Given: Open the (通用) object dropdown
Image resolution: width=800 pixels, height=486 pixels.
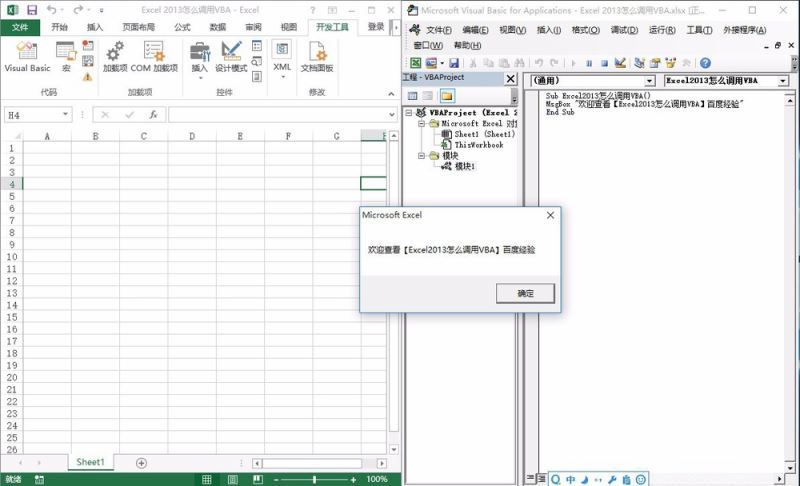Looking at the screenshot, I should click(649, 81).
